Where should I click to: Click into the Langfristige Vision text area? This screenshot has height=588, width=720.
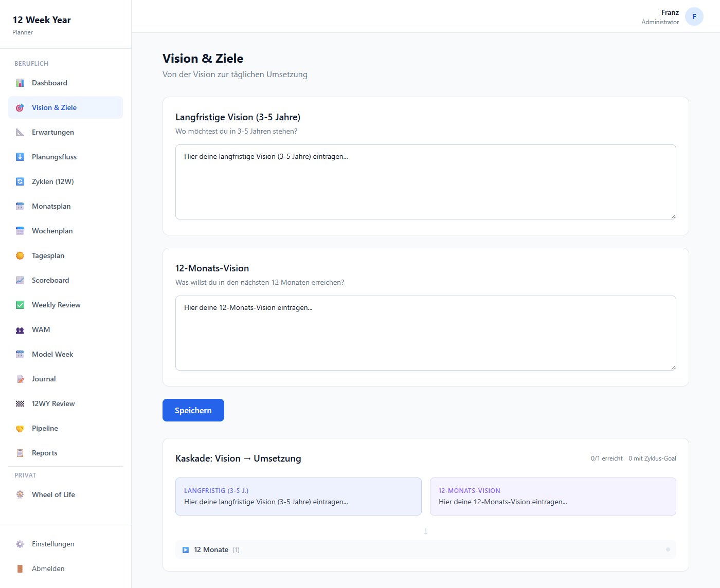[x=425, y=182]
